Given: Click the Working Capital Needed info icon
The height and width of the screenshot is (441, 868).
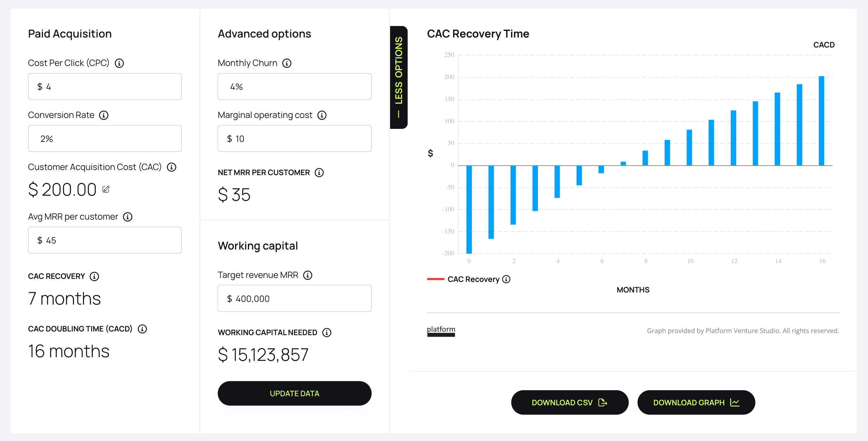Looking at the screenshot, I should [327, 333].
